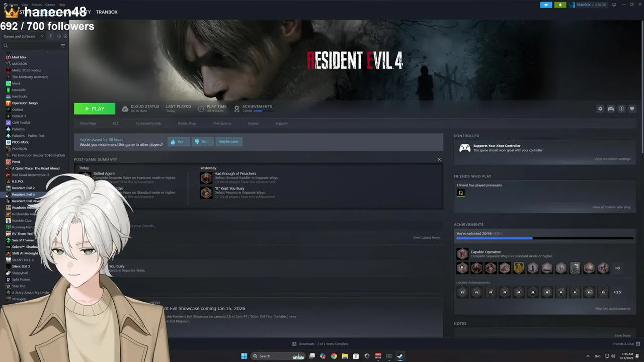Open Microsoft Store from the taskbar
The height and width of the screenshot is (362, 644).
coord(356,356)
